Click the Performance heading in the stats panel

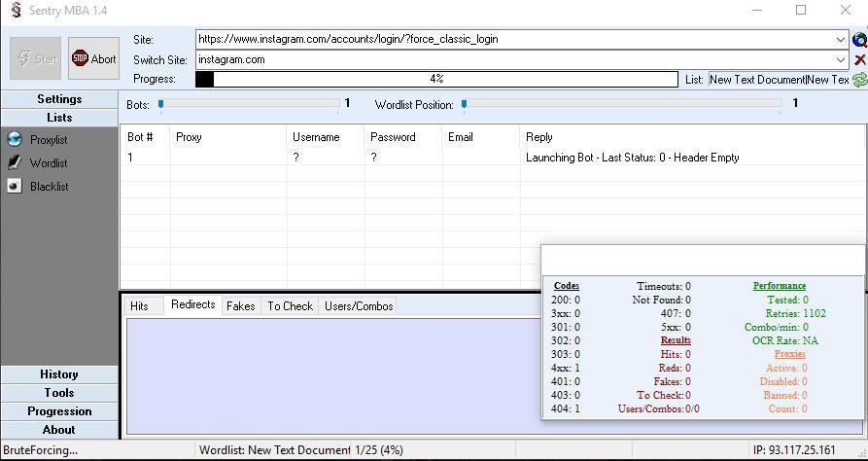(x=779, y=286)
